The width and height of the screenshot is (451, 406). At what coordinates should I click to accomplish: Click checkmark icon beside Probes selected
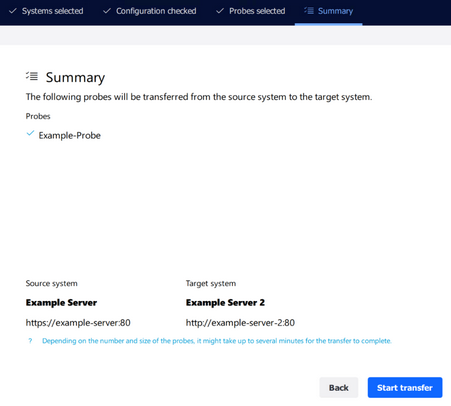coord(220,11)
